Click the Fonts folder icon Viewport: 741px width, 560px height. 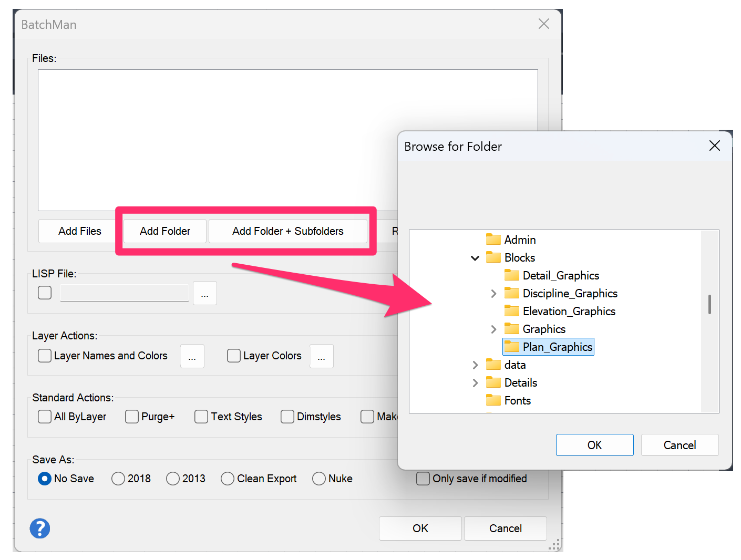(x=493, y=400)
